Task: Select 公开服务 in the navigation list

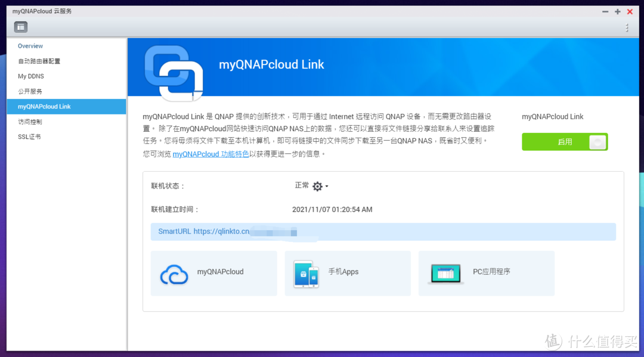Action: click(x=30, y=91)
